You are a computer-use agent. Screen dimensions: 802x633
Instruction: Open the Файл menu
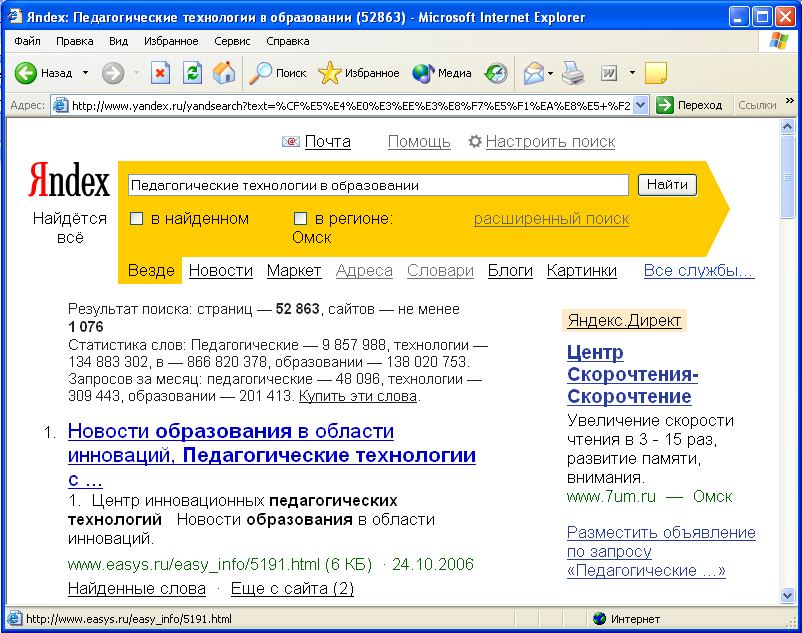[x=27, y=41]
